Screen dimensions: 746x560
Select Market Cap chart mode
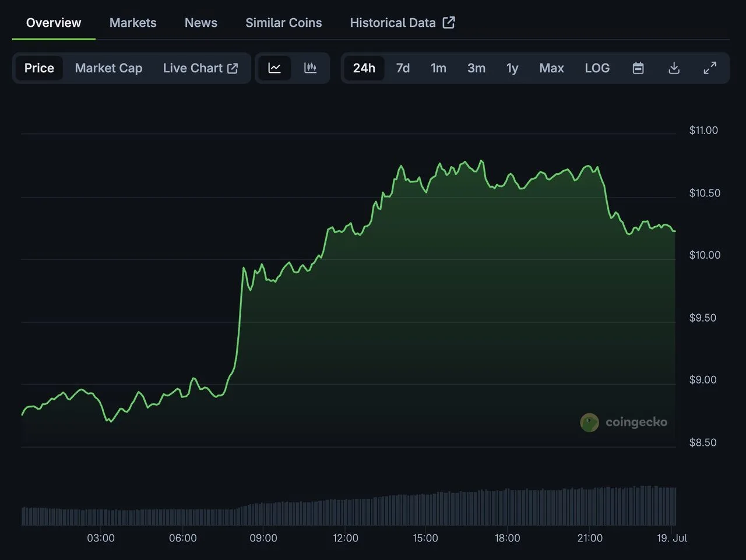point(108,68)
